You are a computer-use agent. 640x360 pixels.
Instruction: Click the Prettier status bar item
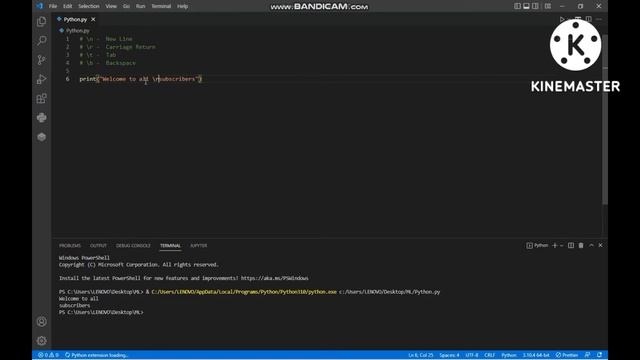(x=567, y=355)
